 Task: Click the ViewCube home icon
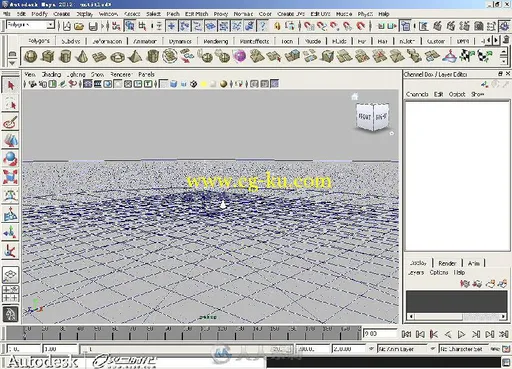355,96
